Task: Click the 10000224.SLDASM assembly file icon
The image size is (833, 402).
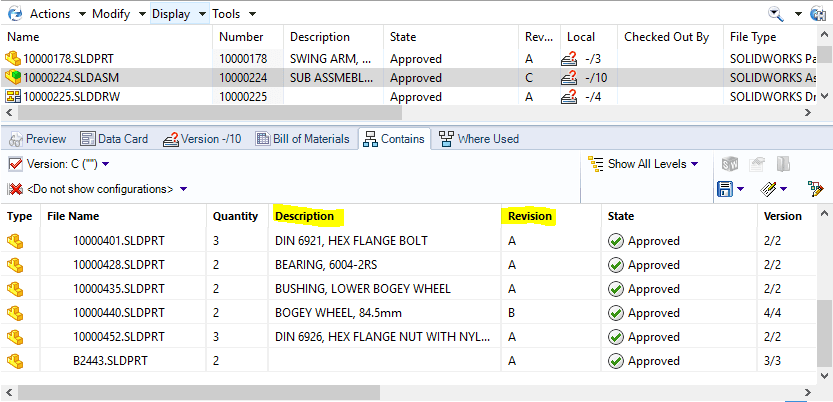Action: (x=13, y=78)
